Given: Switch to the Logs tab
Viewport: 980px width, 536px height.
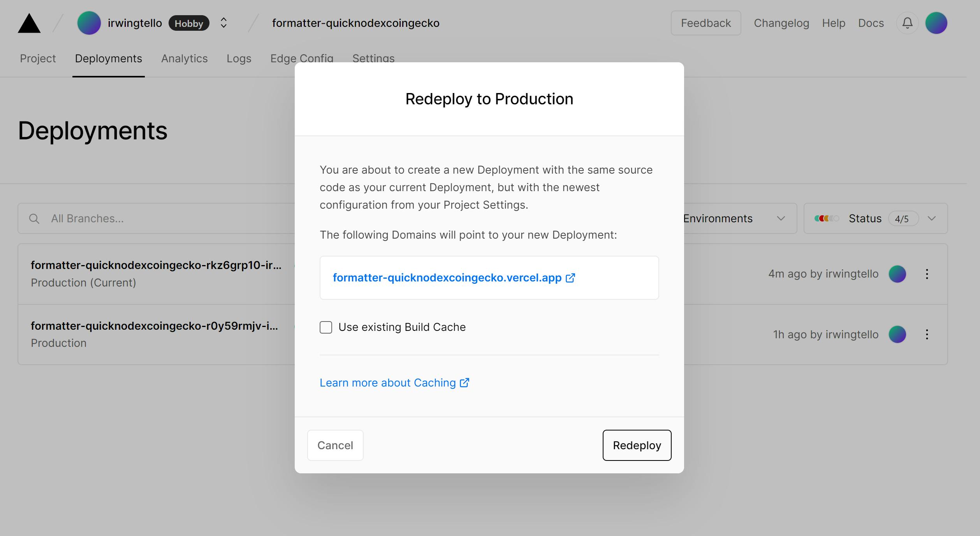Looking at the screenshot, I should (x=239, y=58).
